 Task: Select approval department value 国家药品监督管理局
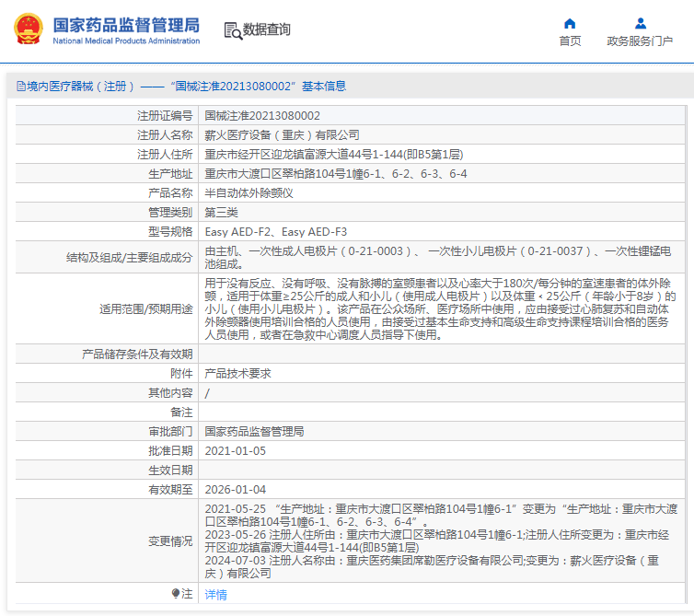(254, 431)
